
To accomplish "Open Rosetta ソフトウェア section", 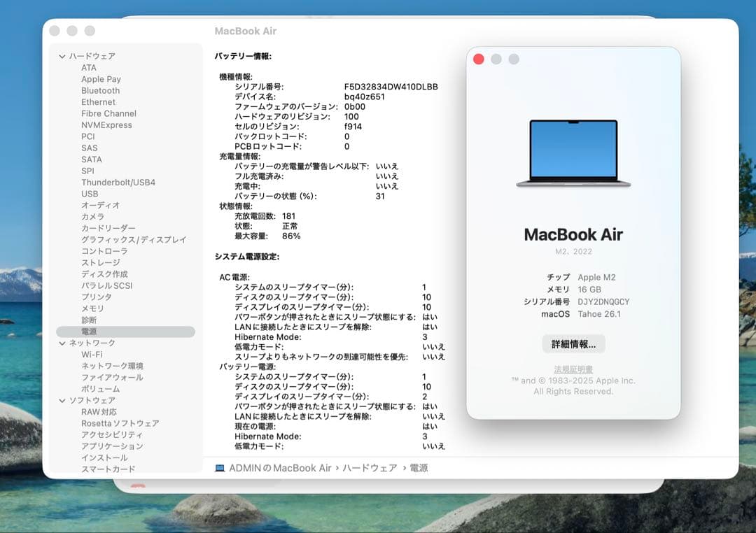I will (x=120, y=424).
